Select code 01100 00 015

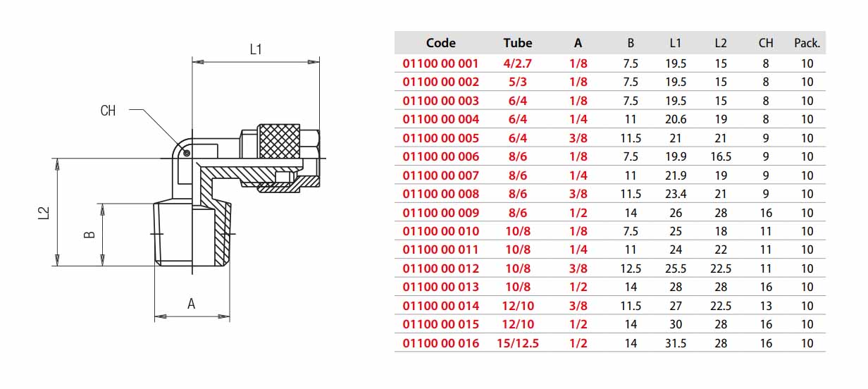point(440,324)
